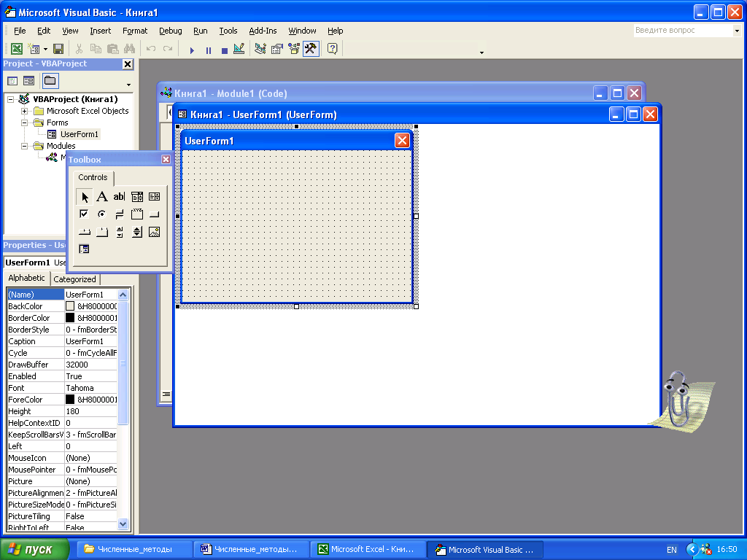Click Insert UserForm toolbar icon
Image resolution: width=747 pixels, height=560 pixels.
click(34, 49)
